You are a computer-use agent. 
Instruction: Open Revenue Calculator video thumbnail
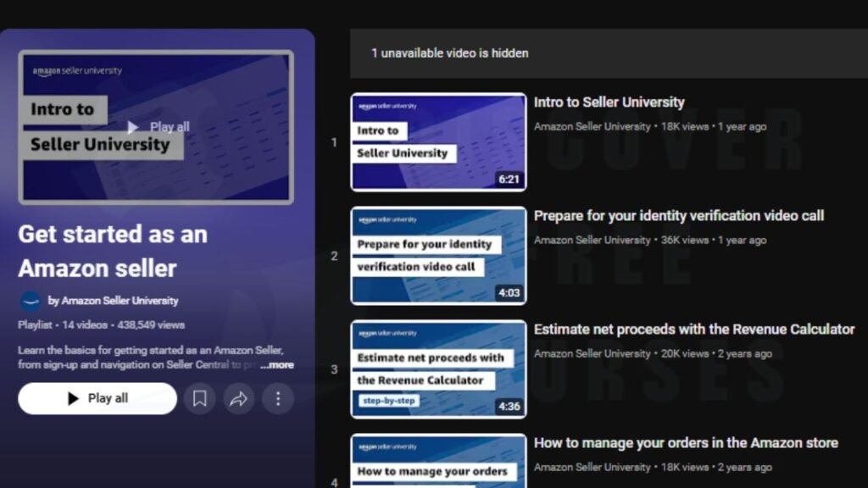point(438,369)
